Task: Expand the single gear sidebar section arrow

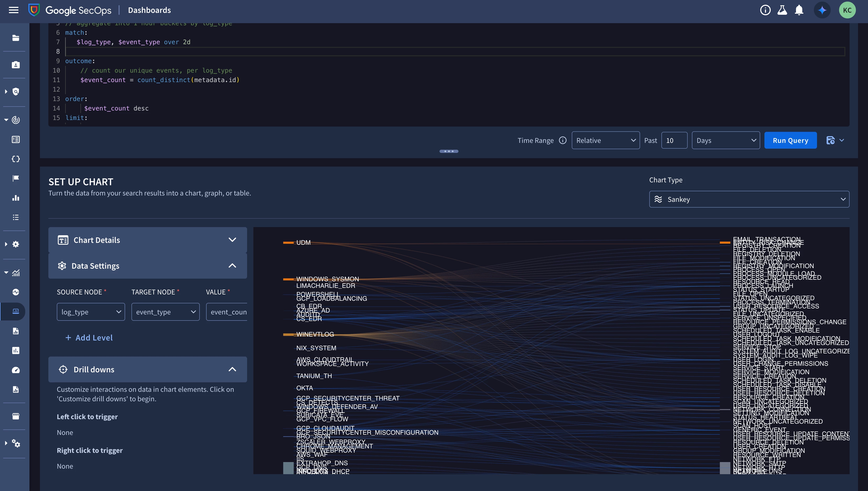Action: point(6,244)
